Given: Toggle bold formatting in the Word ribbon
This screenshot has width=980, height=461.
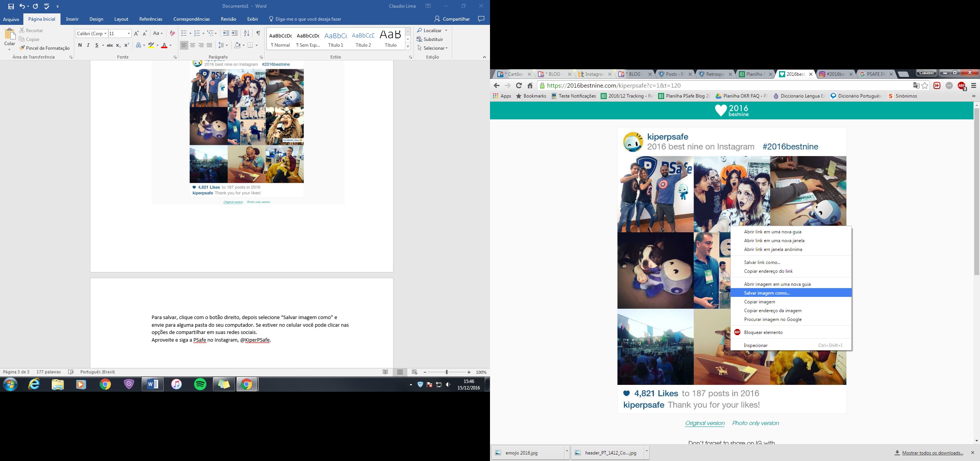Looking at the screenshot, I should click(x=80, y=45).
